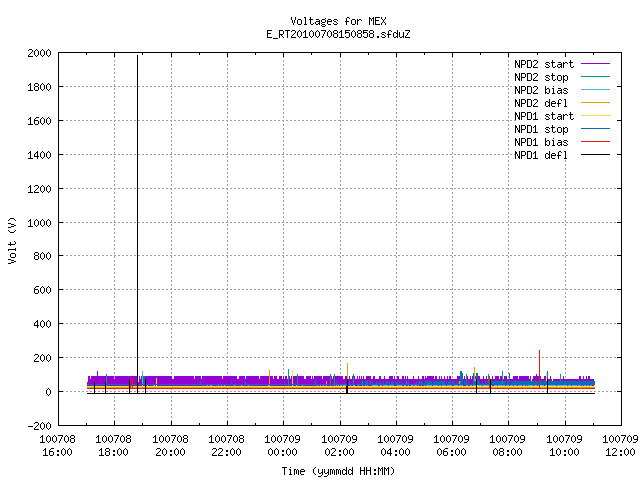The image size is (640, 480).
Task: Click the "NPD2 stop" legend label
Action: [541, 77]
